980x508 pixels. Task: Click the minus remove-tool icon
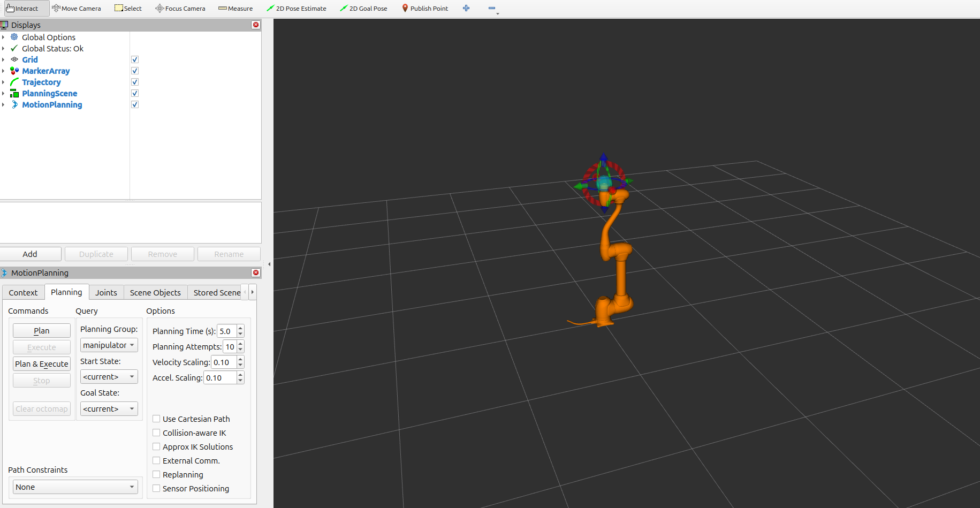[492, 8]
